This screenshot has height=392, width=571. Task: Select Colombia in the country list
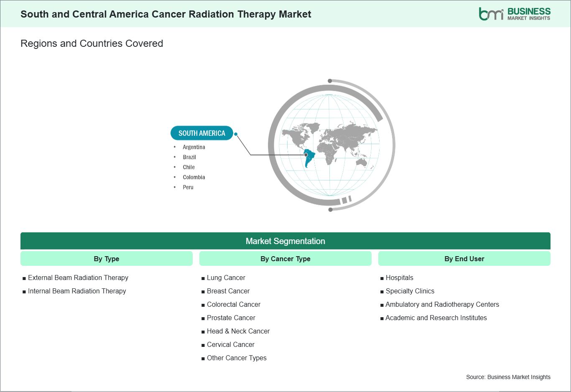coord(194,177)
